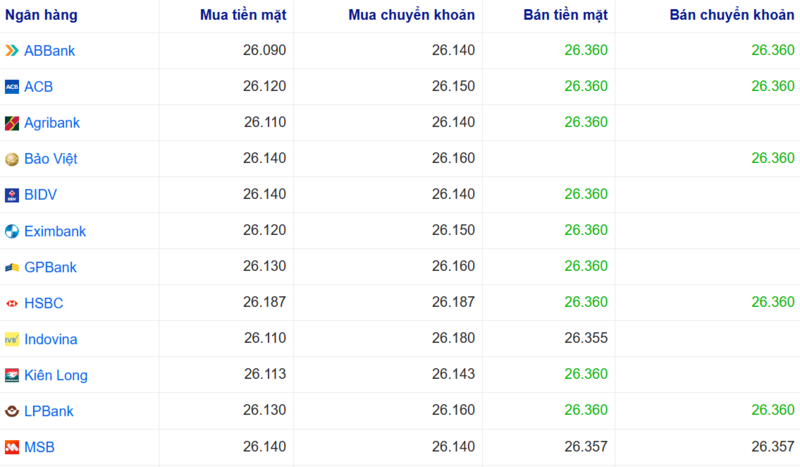Click the Indovina logo icon
800x467 pixels.
click(12, 339)
